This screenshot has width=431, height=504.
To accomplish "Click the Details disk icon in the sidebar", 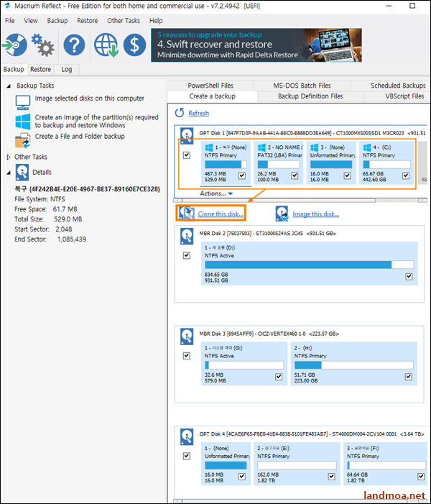I will [22, 172].
